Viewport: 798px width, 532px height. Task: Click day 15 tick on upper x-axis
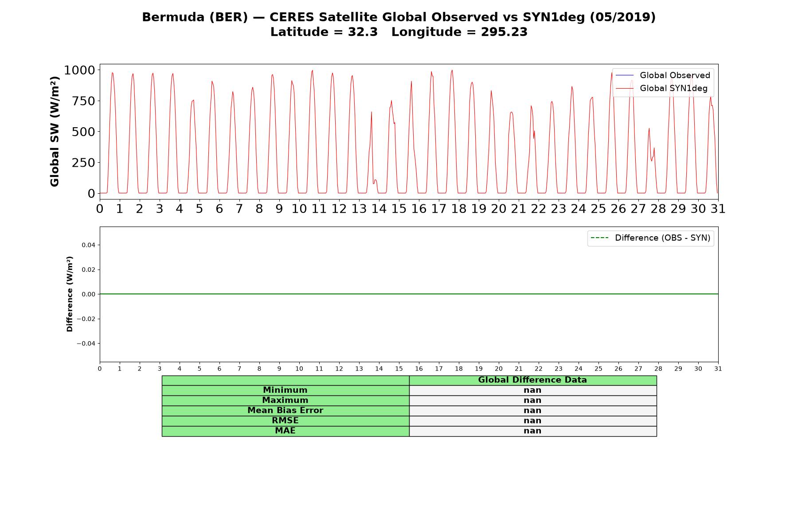coord(399,209)
